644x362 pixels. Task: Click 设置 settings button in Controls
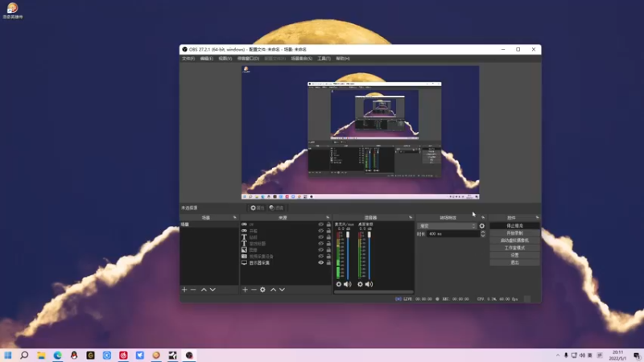tap(514, 255)
